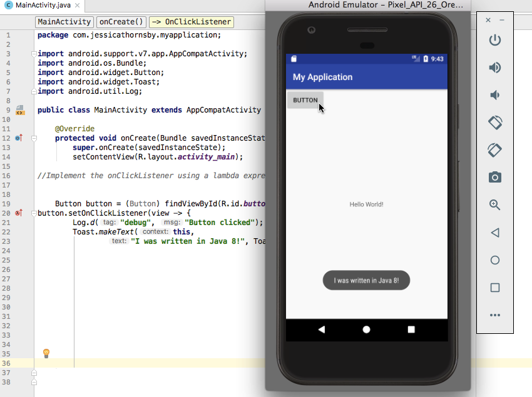This screenshot has height=397, width=532.
Task: Click BUTTON in the running app
Action: [x=305, y=99]
